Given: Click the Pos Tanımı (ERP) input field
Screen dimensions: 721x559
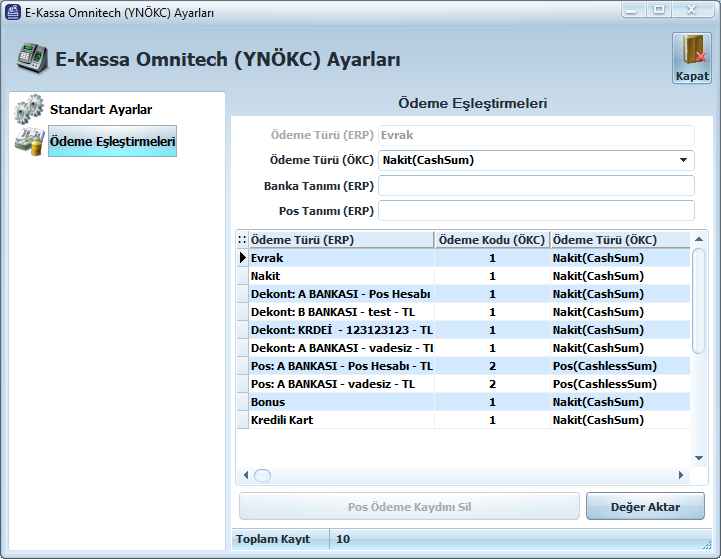Looking at the screenshot, I should pyautogui.click(x=536, y=211).
